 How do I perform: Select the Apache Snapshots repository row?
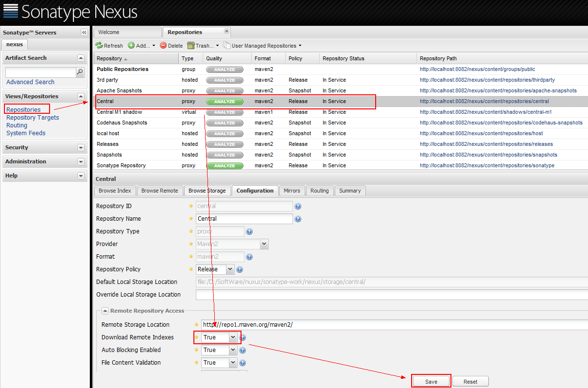(x=341, y=90)
